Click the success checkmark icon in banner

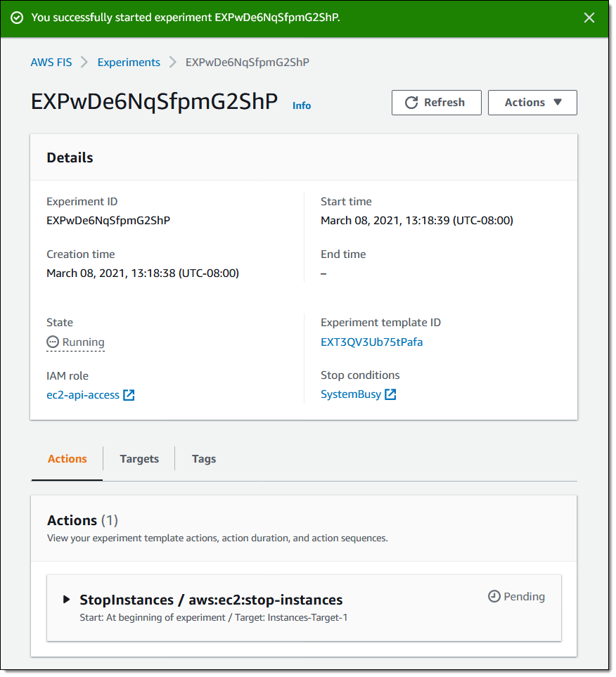(17, 18)
